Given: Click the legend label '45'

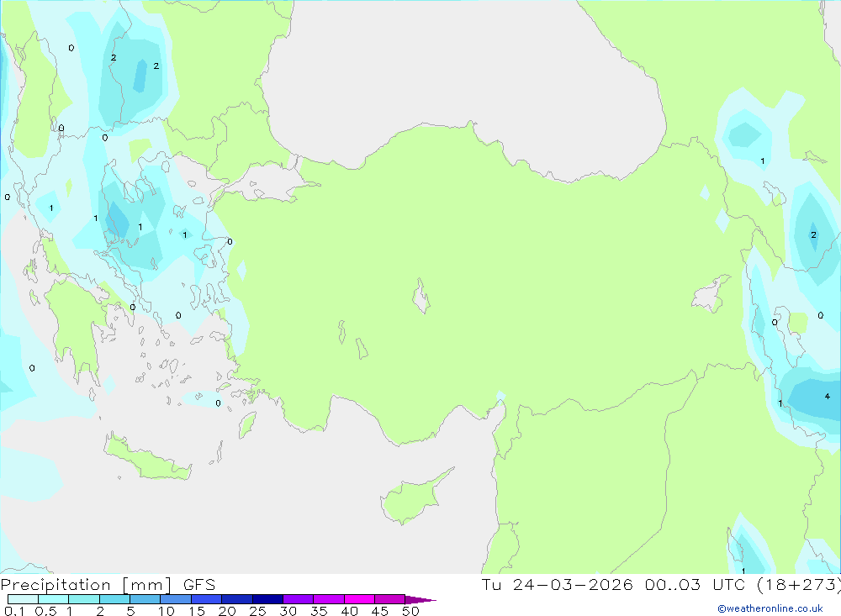Looking at the screenshot, I should click(380, 611).
